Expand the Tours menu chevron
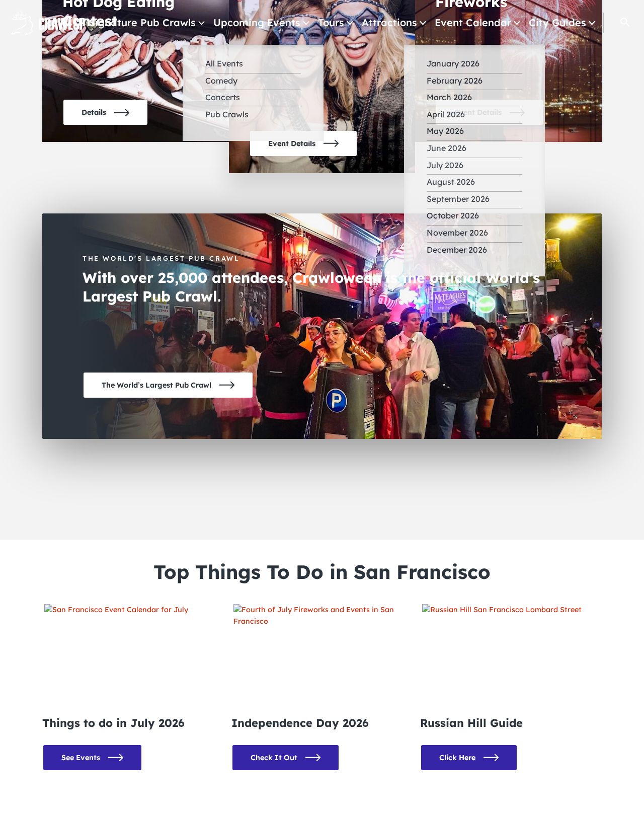This screenshot has width=644, height=813. click(350, 23)
